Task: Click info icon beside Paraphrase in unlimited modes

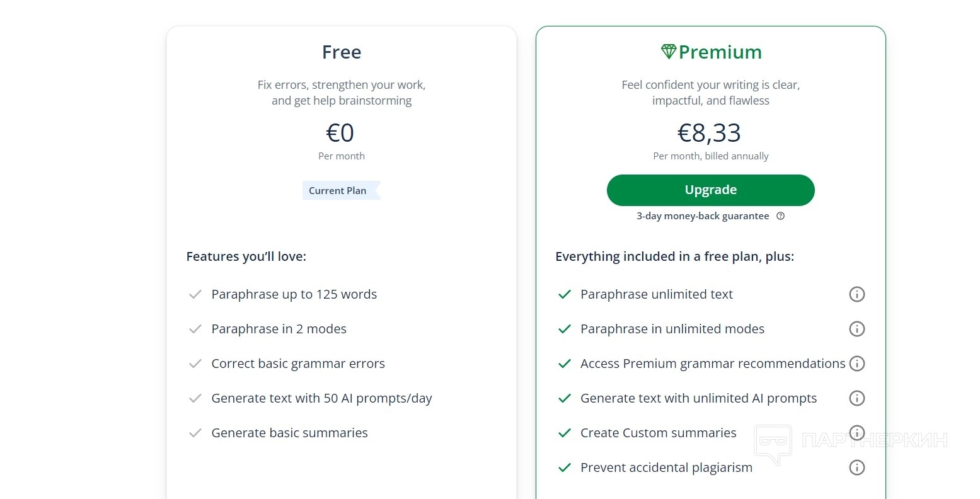Action: [x=856, y=329]
